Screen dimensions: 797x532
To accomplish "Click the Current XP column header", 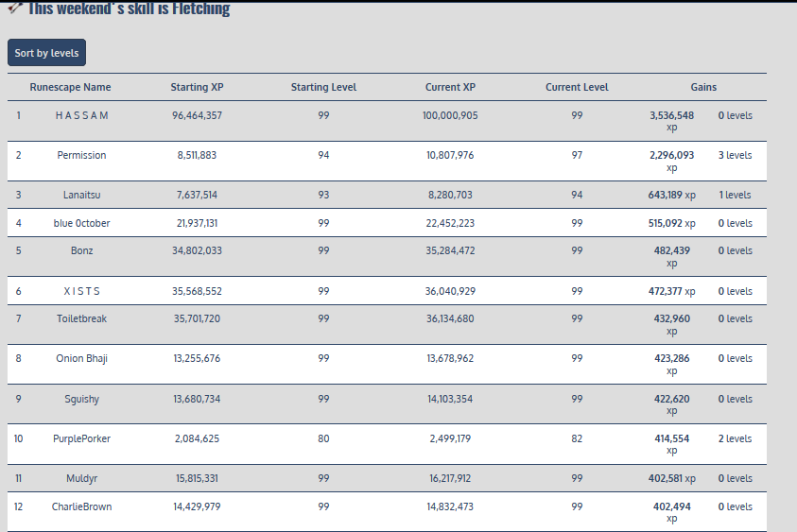I will pyautogui.click(x=450, y=87).
